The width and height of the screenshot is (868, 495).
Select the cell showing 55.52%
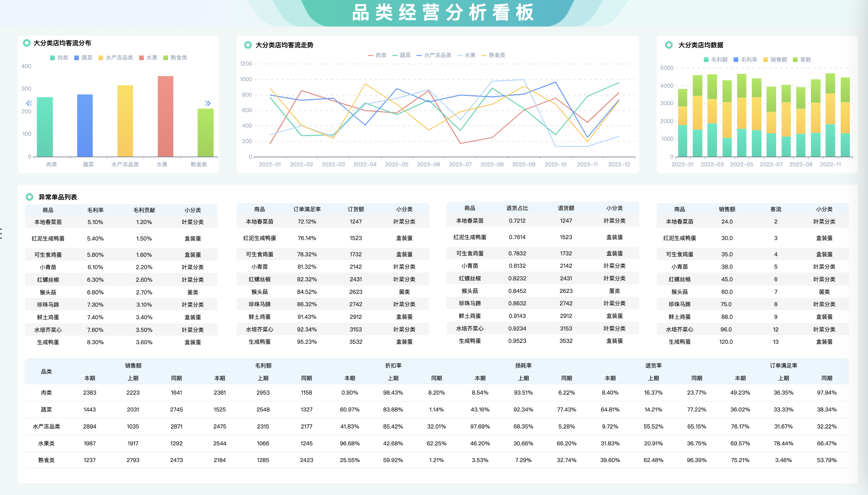click(653, 426)
